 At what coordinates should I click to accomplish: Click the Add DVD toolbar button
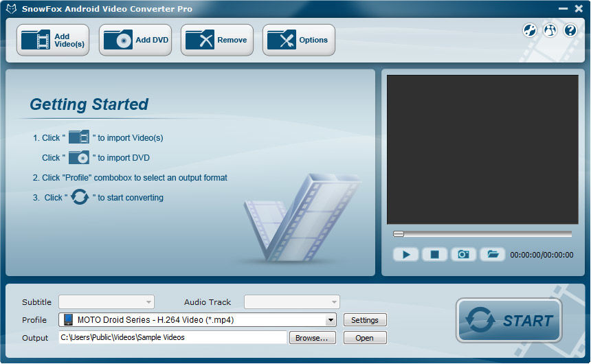(135, 40)
